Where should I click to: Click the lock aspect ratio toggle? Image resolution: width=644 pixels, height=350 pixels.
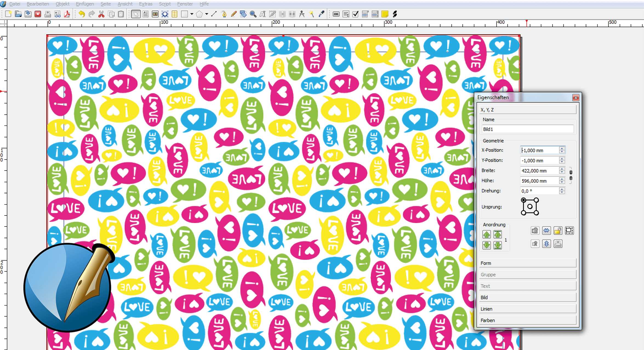pyautogui.click(x=571, y=176)
